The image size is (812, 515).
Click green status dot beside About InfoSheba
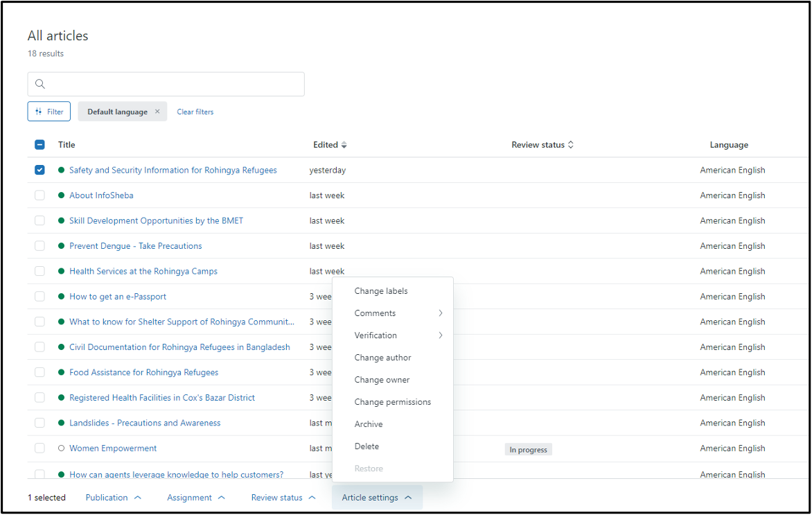click(62, 195)
